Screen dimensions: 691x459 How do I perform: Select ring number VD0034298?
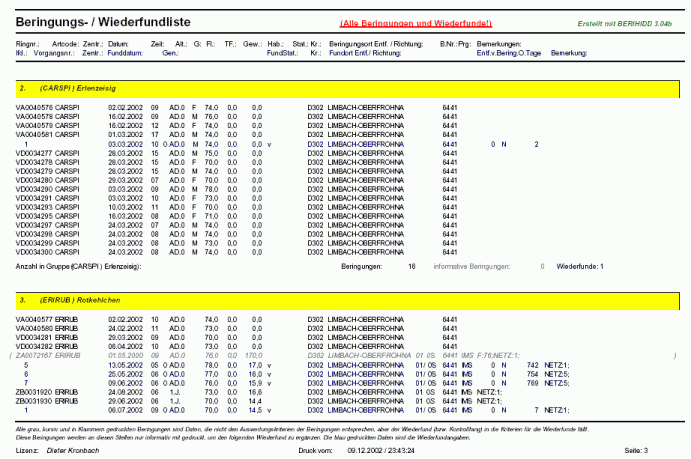[x=34, y=234]
